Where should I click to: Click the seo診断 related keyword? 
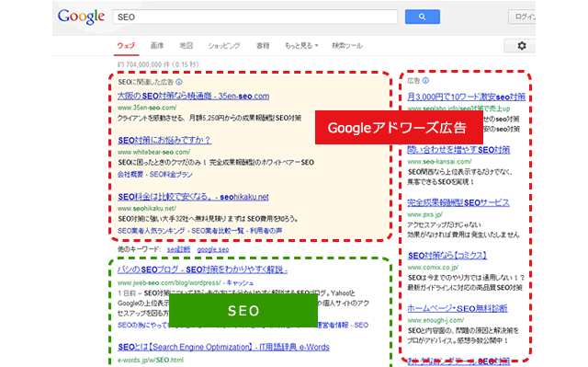click(x=178, y=249)
